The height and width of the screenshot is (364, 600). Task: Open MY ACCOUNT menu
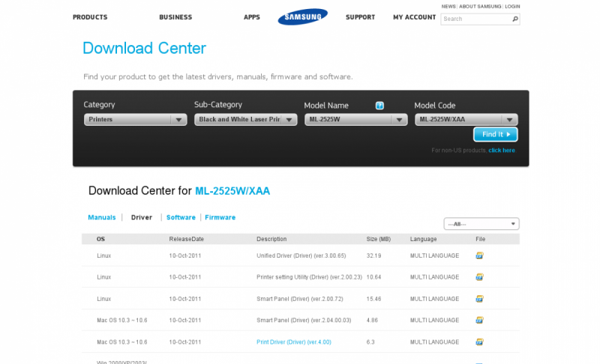pos(415,17)
